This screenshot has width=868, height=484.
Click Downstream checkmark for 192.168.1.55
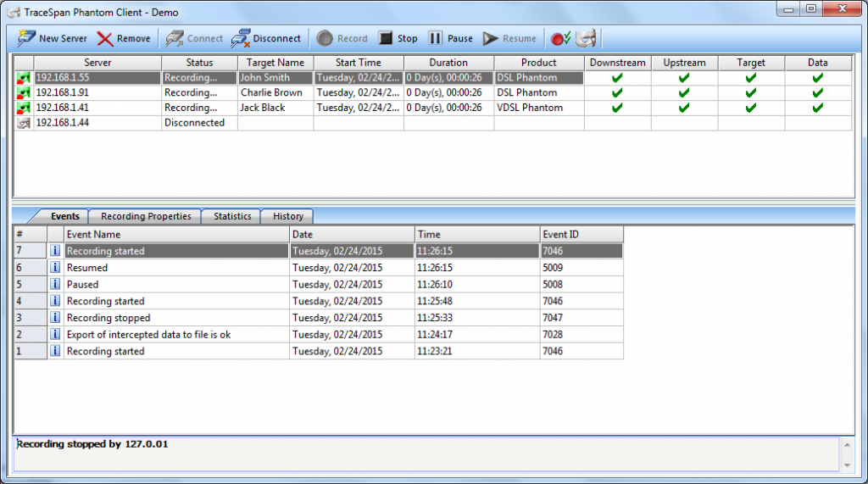(617, 78)
